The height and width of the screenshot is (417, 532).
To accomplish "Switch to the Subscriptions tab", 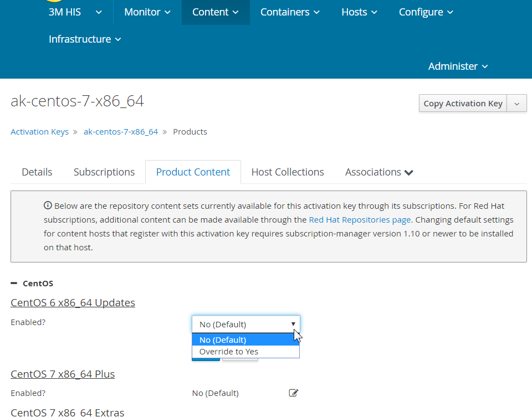I will coord(104,172).
